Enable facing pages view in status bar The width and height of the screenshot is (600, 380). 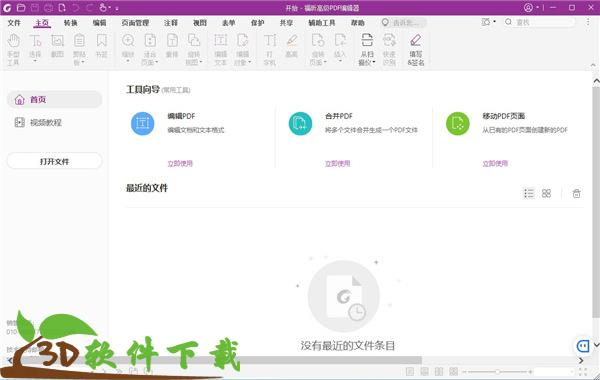439,372
